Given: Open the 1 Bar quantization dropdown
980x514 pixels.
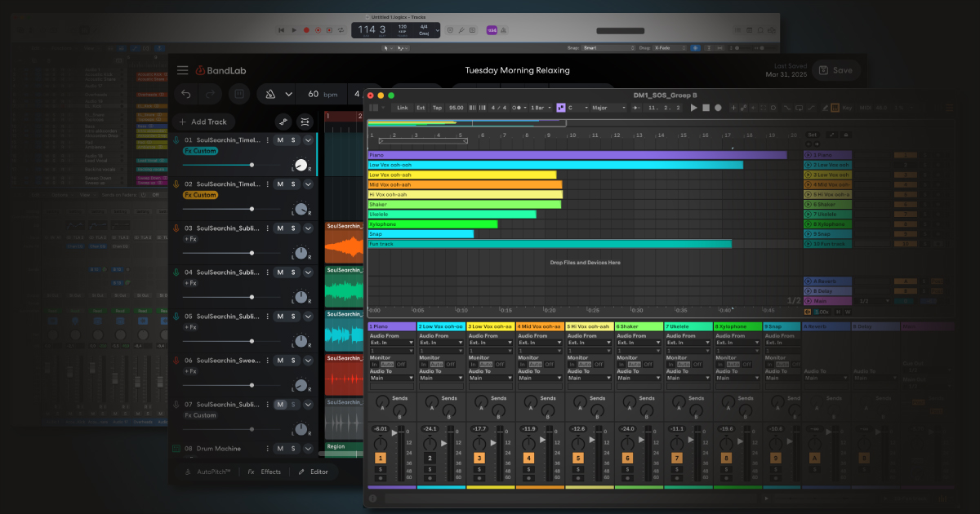Looking at the screenshot, I should click(x=540, y=108).
